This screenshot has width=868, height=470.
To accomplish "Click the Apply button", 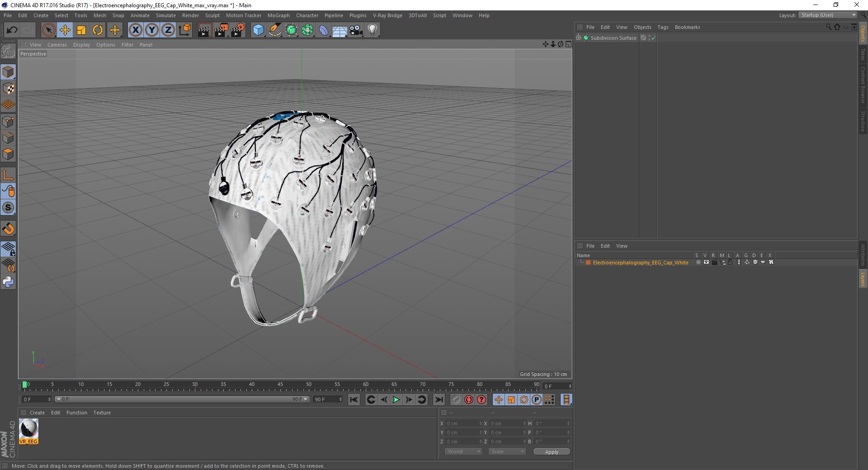I will click(552, 452).
